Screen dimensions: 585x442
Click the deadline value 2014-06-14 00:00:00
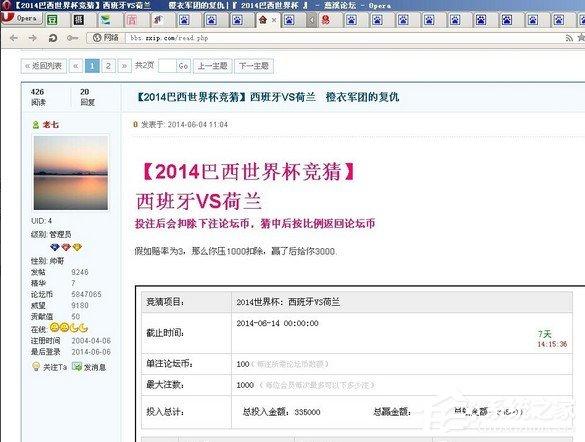click(x=278, y=323)
